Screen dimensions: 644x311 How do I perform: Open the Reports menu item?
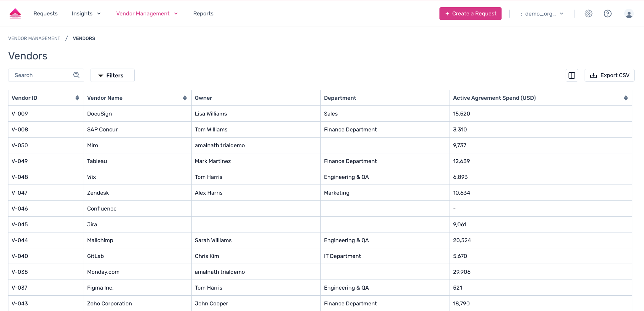tap(203, 14)
